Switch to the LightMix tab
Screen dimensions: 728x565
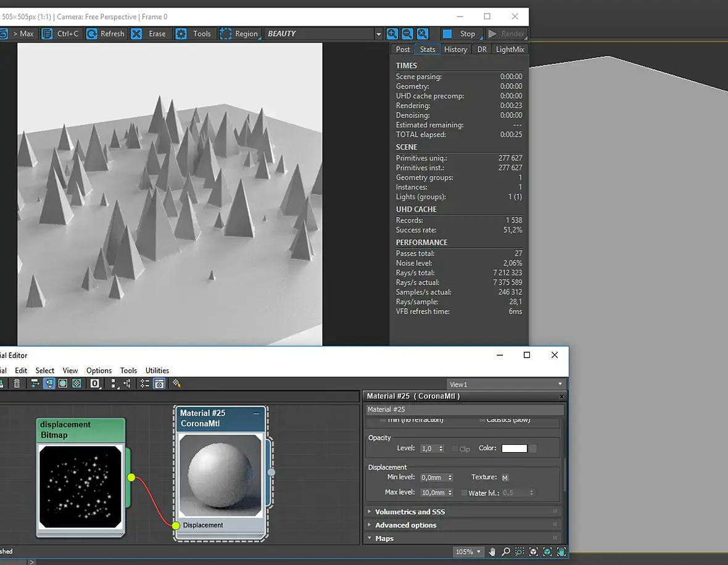(510, 49)
